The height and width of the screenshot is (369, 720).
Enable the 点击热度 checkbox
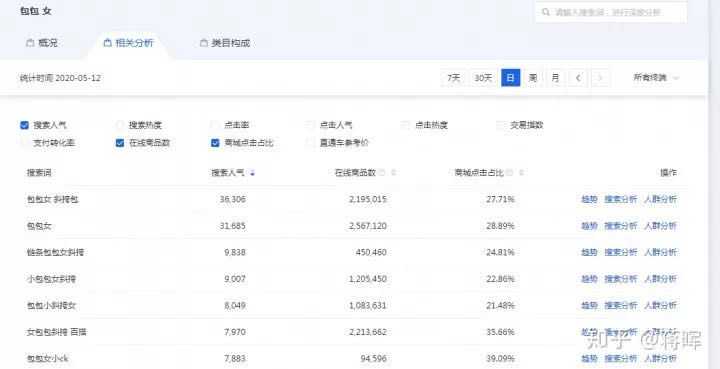[x=406, y=125]
